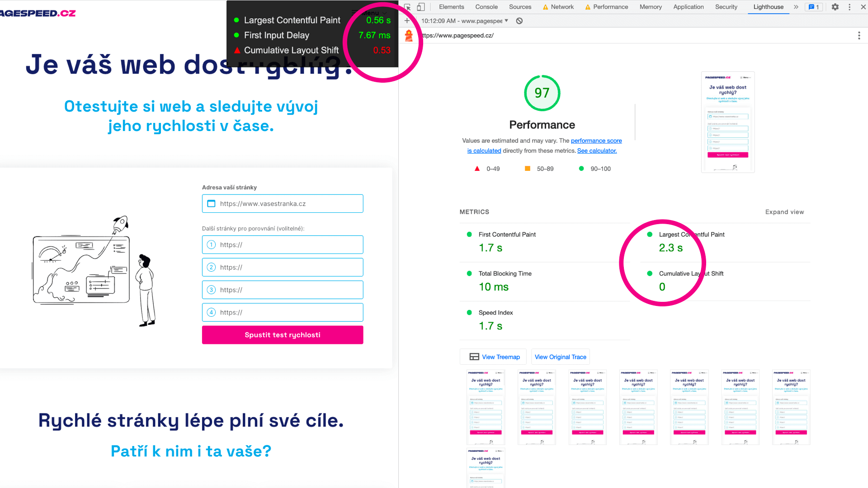Click the https://www.vasestranka.cz address input field
Image resolution: width=868 pixels, height=488 pixels.
pyautogui.click(x=282, y=203)
